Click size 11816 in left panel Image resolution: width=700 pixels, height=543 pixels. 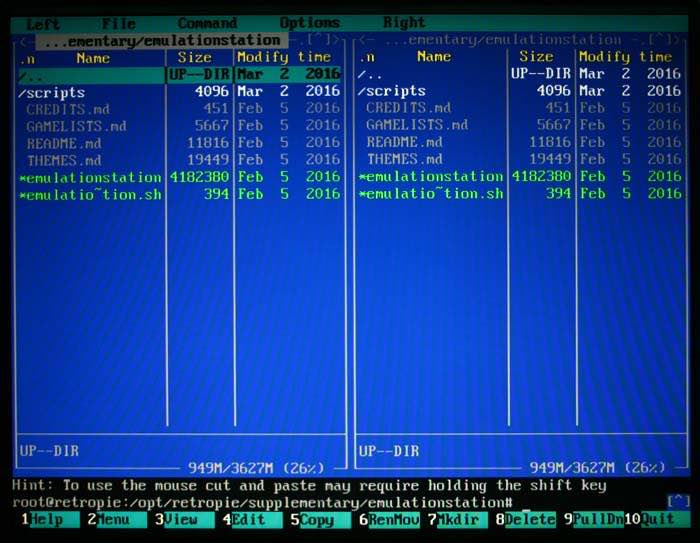click(208, 143)
